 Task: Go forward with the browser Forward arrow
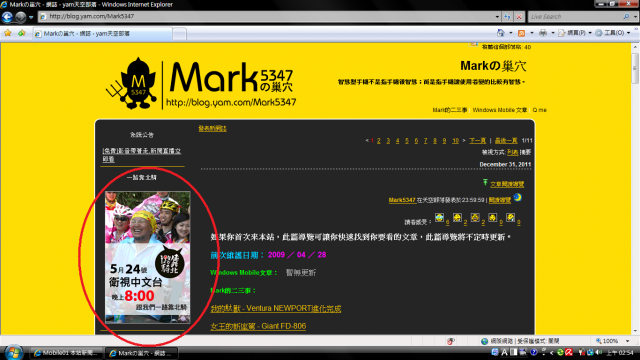(x=20, y=17)
